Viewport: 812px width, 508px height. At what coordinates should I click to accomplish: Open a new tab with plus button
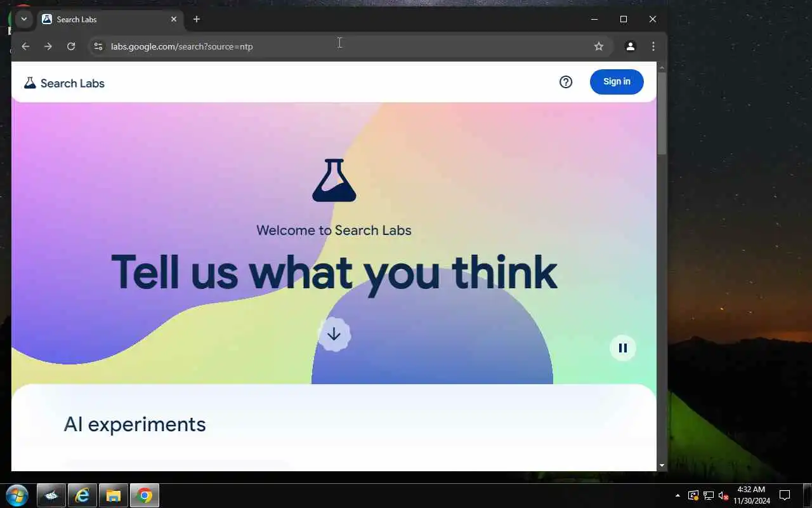(197, 19)
